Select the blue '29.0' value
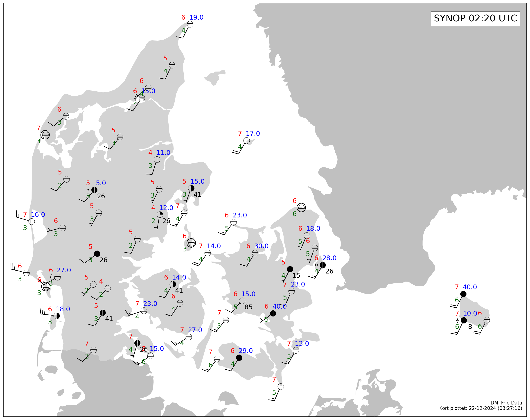This screenshot has width=530, height=420. pos(246,351)
